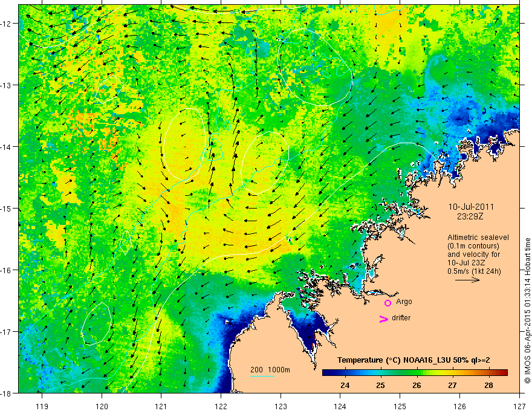Click the longitude axis label 121
This screenshot has width=532, height=411.
[x=161, y=406]
